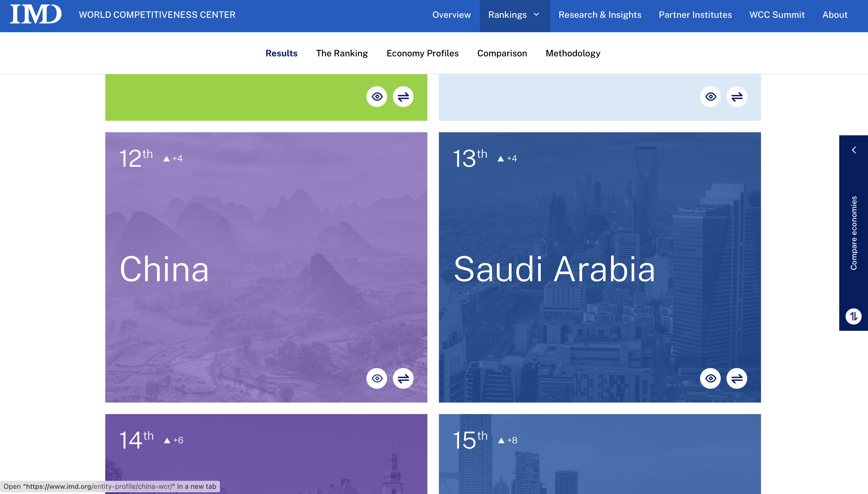Open the About page
The height and width of the screenshot is (494, 868).
point(835,15)
